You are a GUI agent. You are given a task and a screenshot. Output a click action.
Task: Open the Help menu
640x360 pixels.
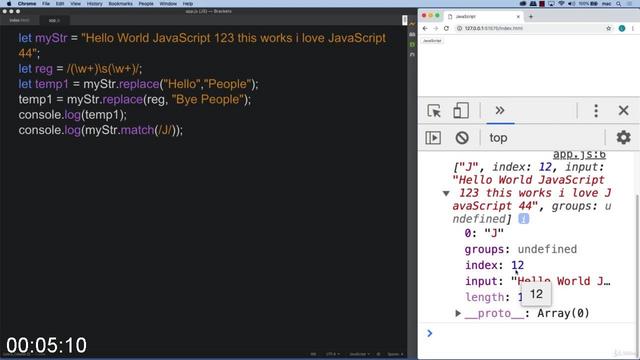coord(187,4)
